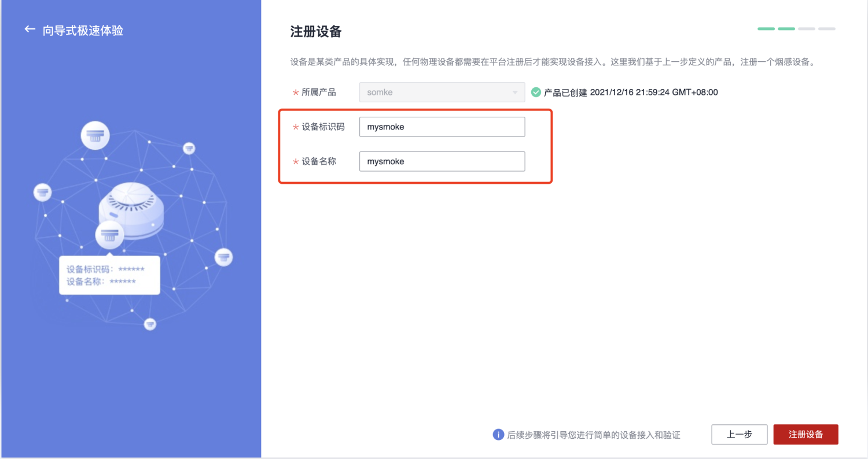Click the 所属产品 field label
The image size is (868, 459).
(x=319, y=92)
